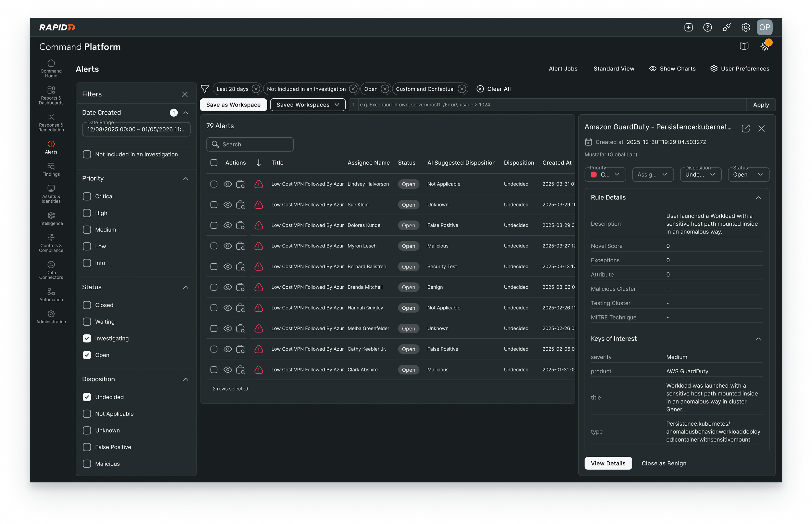Image resolution: width=812 pixels, height=524 pixels.
Task: Click Save as Workspace button
Action: tap(233, 105)
